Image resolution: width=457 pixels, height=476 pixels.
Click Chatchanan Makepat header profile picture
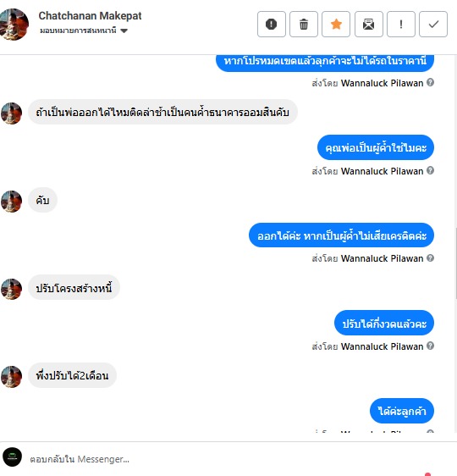[14, 25]
